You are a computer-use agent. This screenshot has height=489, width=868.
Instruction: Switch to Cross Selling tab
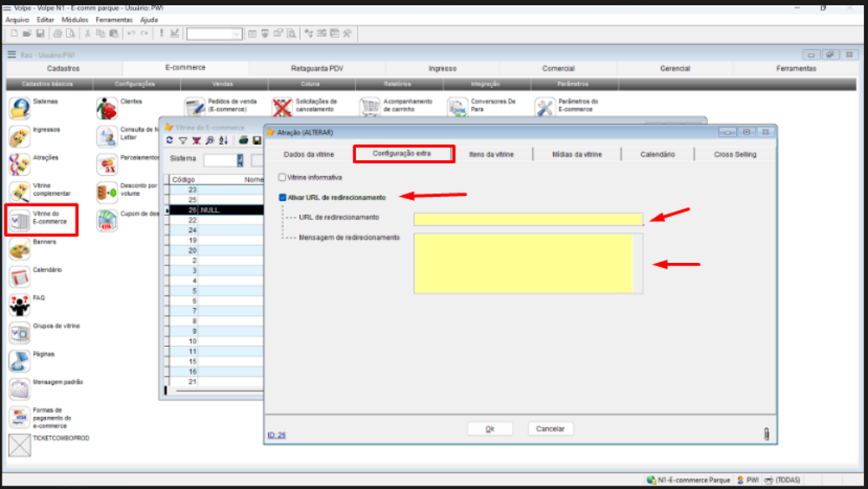click(735, 154)
